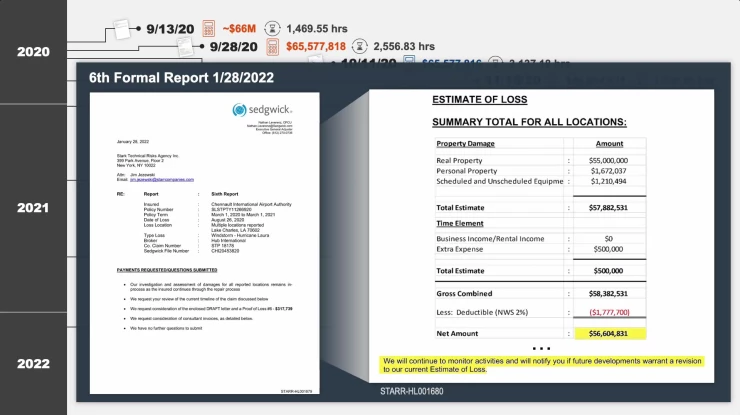Screen dimensions: 740x415
Task: Select the 2021 timeline year label
Action: [33, 208]
